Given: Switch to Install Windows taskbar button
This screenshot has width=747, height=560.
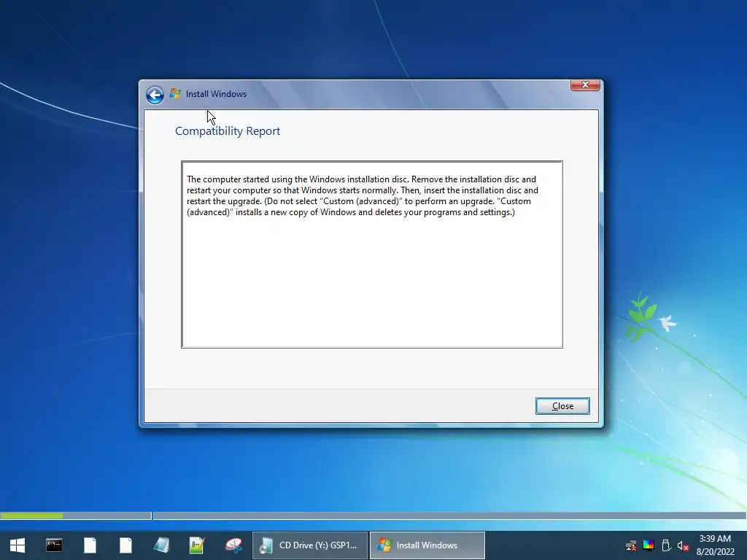Looking at the screenshot, I should pyautogui.click(x=427, y=545).
